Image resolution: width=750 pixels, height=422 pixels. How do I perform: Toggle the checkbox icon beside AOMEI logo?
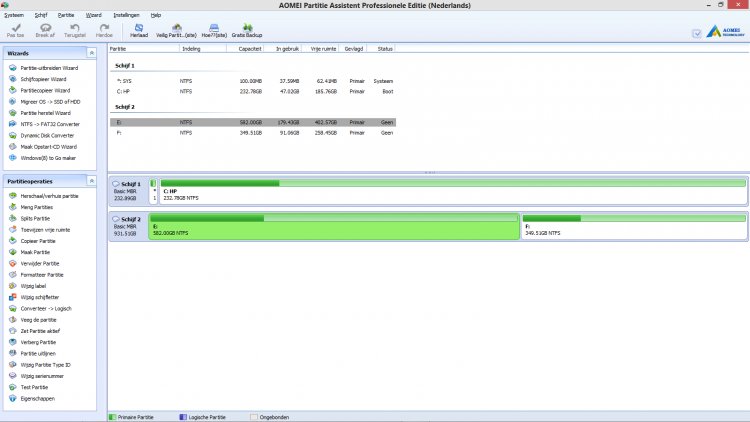click(x=697, y=33)
